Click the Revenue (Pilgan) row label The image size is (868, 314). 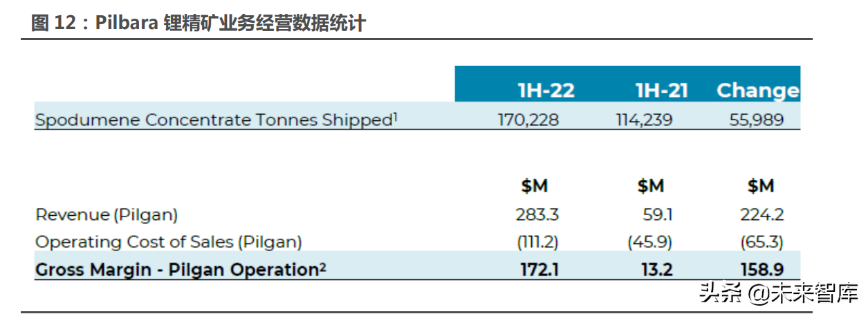point(107,215)
